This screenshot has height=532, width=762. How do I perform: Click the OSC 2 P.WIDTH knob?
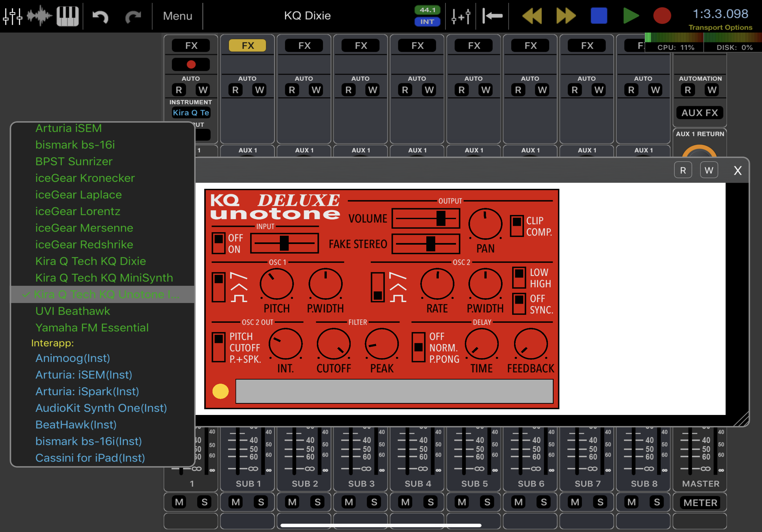pos(485,284)
